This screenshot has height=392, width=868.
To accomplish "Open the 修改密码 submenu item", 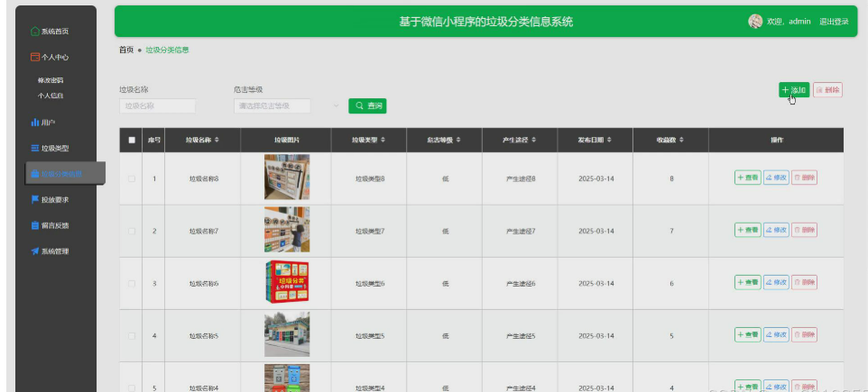I will pos(51,80).
